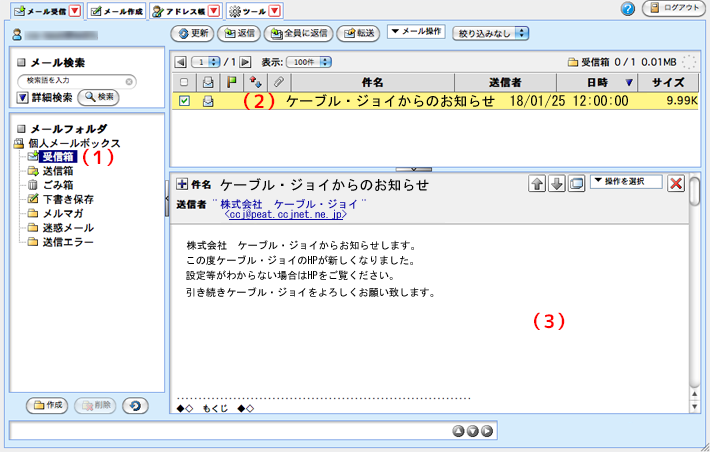Uncheck the ケーブル・ジョイ message checkbox
710x452 pixels.
[183, 100]
